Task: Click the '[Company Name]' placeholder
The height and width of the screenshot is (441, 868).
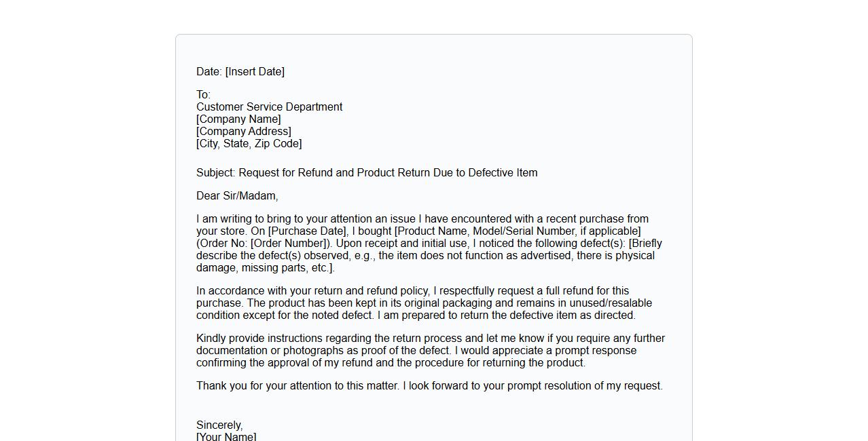Action: coord(238,119)
